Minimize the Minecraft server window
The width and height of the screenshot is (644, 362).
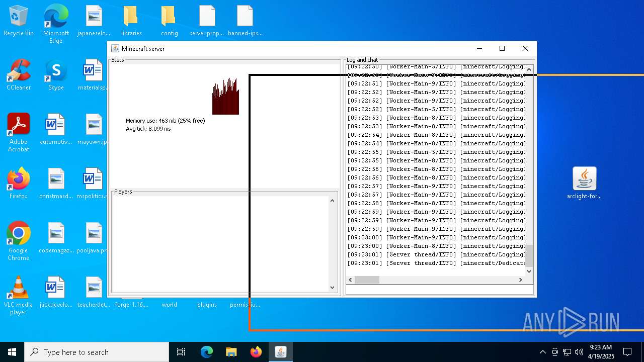(x=479, y=48)
